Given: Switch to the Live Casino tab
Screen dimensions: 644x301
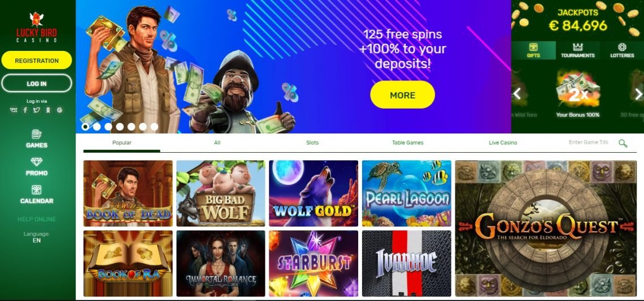Looking at the screenshot, I should [x=503, y=143].
